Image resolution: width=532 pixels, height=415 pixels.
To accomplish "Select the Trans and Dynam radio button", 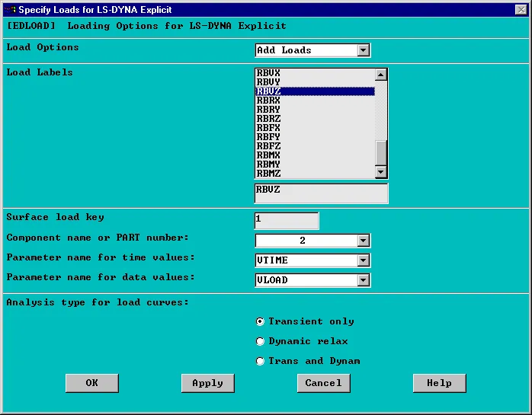I will click(x=260, y=361).
